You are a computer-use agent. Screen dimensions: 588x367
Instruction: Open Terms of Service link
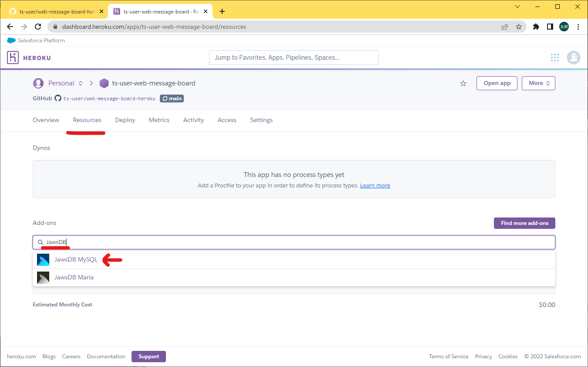[x=449, y=357]
